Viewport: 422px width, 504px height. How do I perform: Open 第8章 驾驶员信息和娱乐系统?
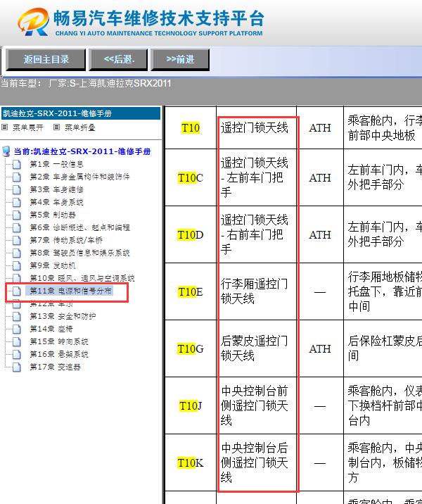point(79,253)
